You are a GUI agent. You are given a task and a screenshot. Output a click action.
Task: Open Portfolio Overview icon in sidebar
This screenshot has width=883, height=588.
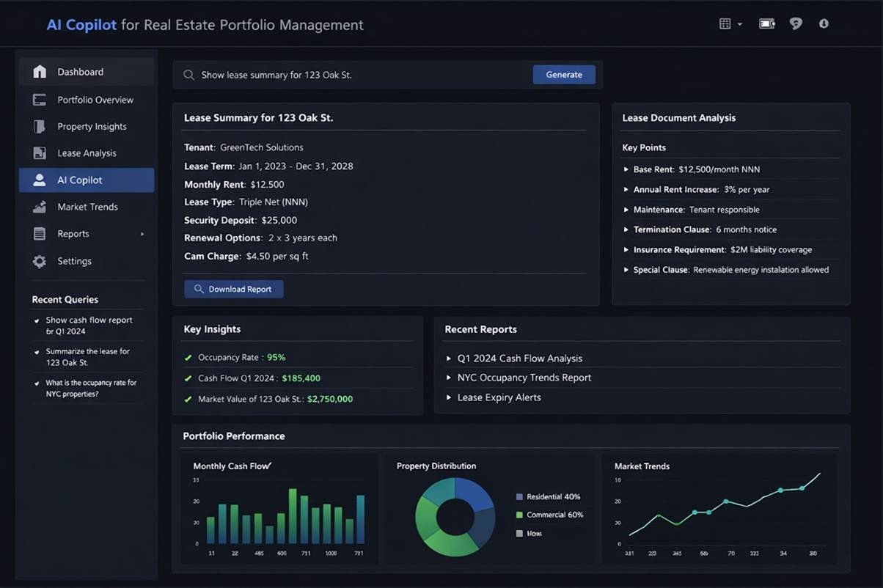[x=40, y=100]
